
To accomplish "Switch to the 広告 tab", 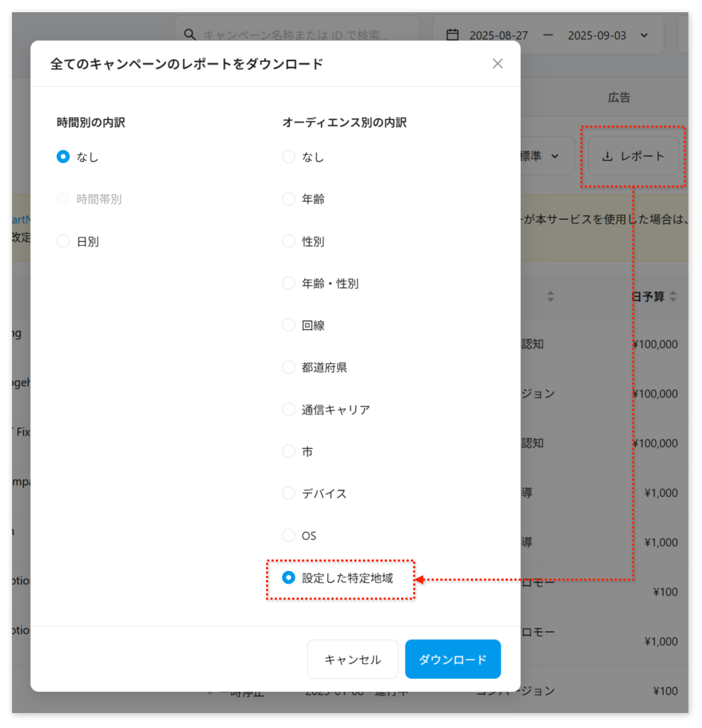I will pyautogui.click(x=619, y=97).
